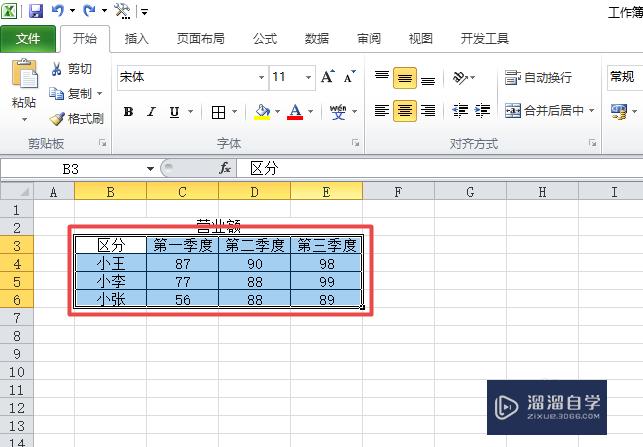Screen dimensions: 643x447
Task: Decrease font size with small A
Action: pos(349,77)
